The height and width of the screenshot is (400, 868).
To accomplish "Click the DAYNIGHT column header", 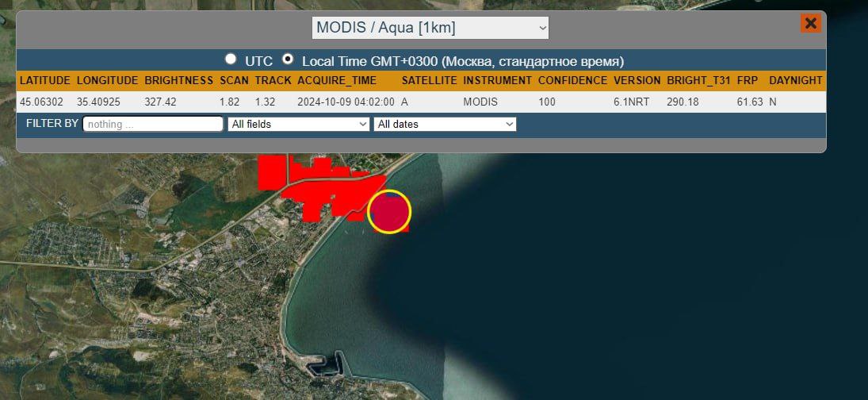I will pos(795,81).
